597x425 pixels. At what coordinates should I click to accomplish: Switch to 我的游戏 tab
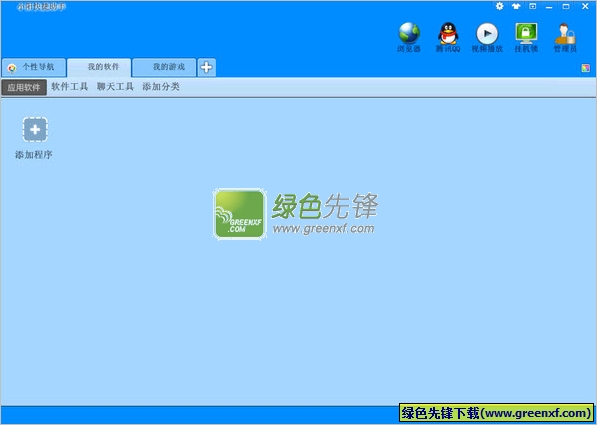click(x=164, y=67)
